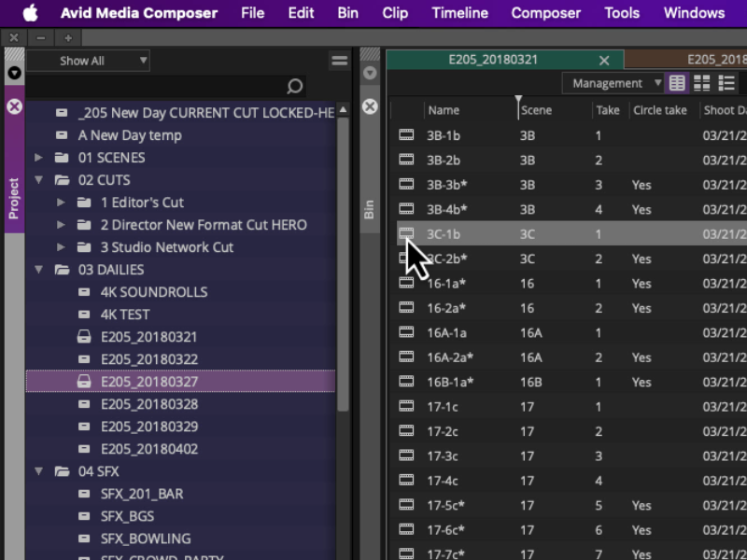
Task: Switch bin to script view icon
Action: 726,83
